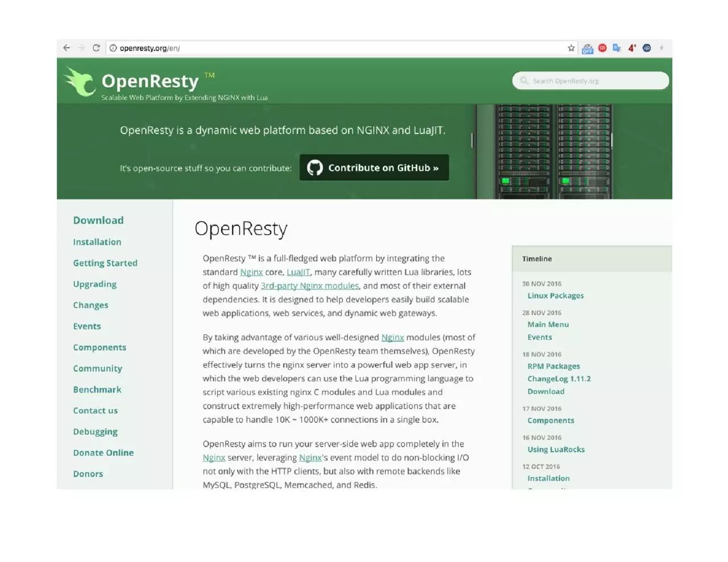Open Installation under 12 OCT 2016 in the timeline
The height and width of the screenshot is (562, 728).
(x=549, y=478)
